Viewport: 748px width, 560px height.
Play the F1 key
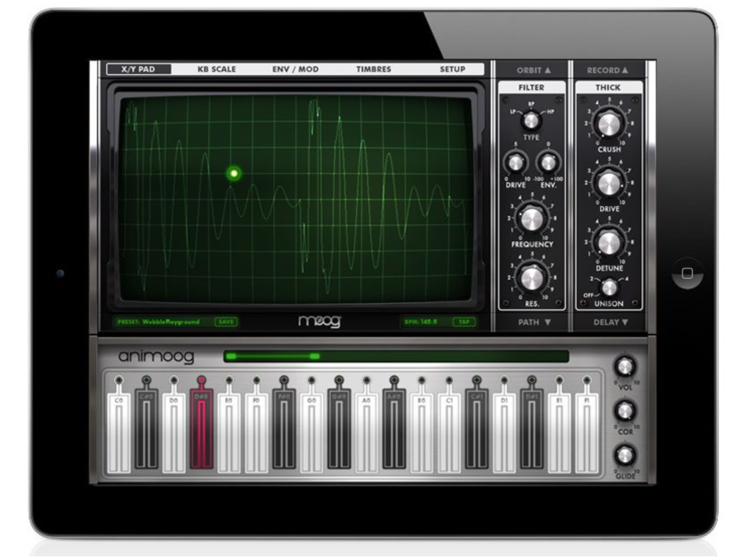pyautogui.click(x=587, y=432)
